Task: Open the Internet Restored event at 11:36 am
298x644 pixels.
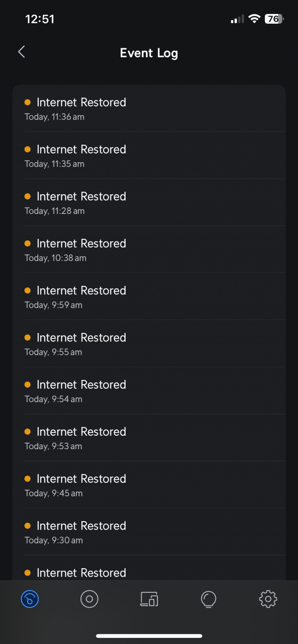Action: click(x=149, y=108)
